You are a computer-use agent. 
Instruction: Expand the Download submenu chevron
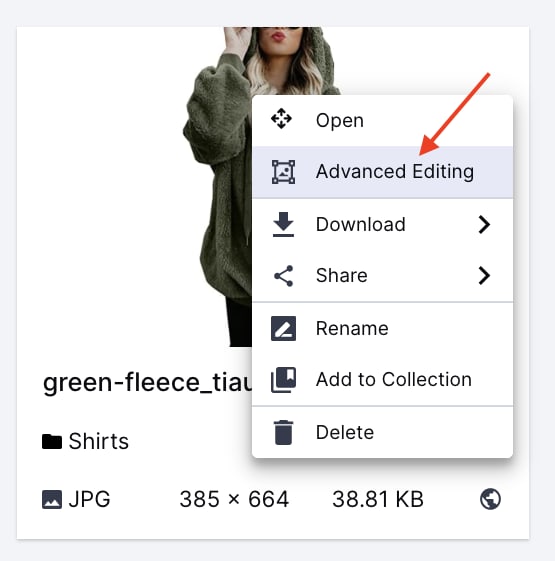coord(484,225)
